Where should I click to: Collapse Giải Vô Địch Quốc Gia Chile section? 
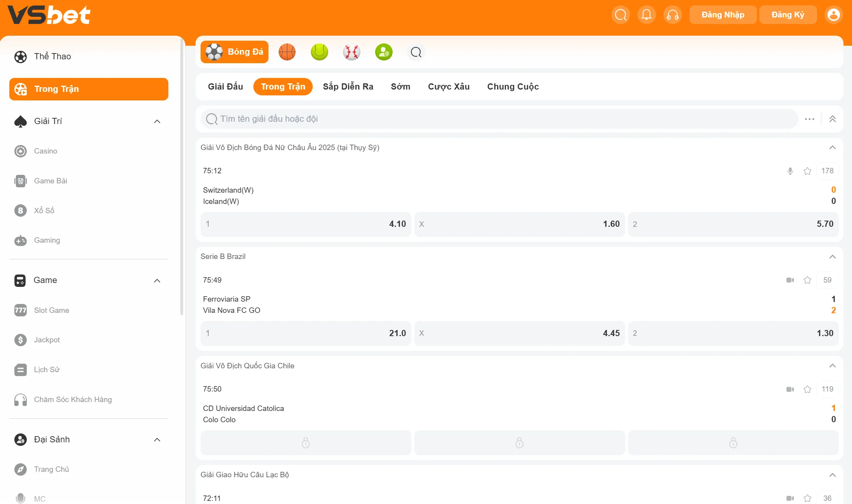833,366
